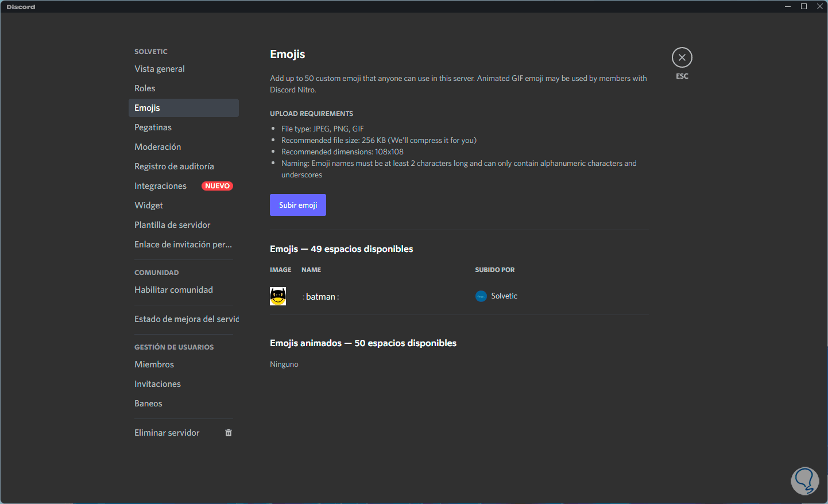The height and width of the screenshot is (504, 828).
Task: Maximize the Discord window
Action: coord(804,6)
